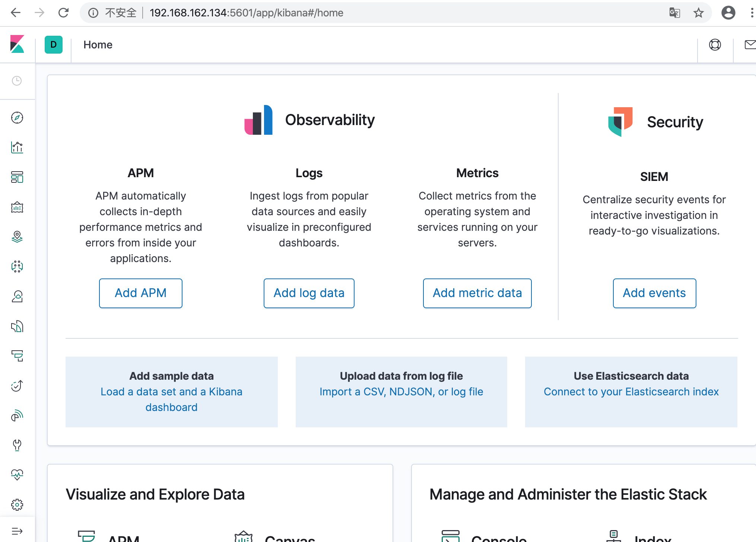
Task: Open the Recently viewed clock icon
Action: pyautogui.click(x=17, y=81)
